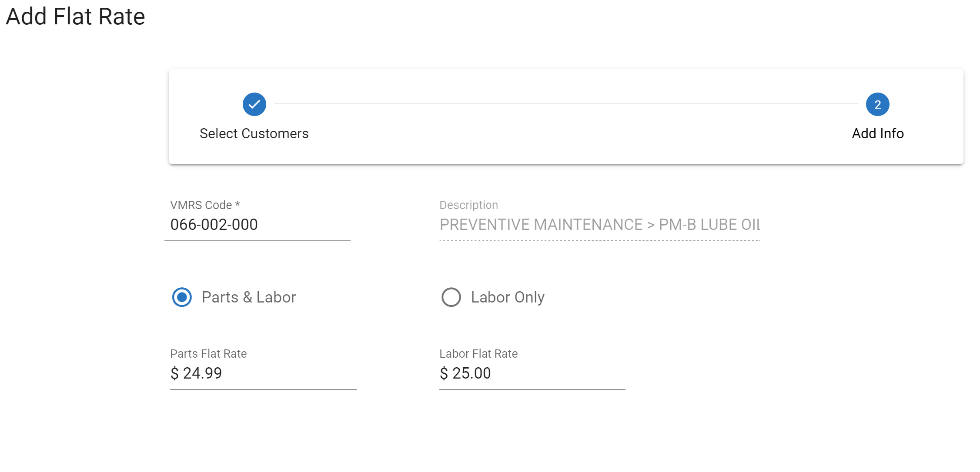Click the Labor Flat Rate label
980x472 pixels.
tap(478, 354)
